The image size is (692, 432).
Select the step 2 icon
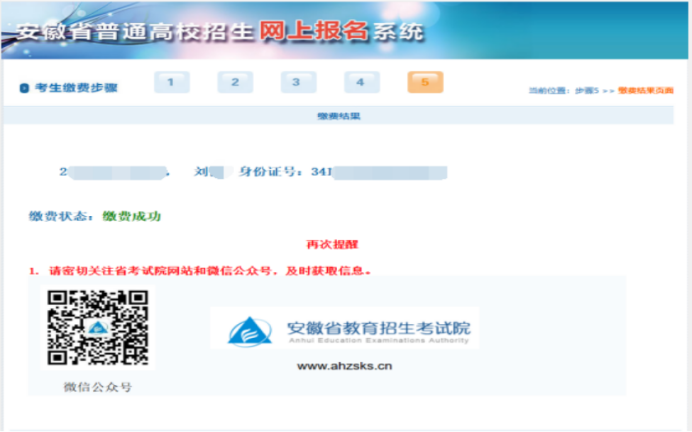tap(235, 83)
